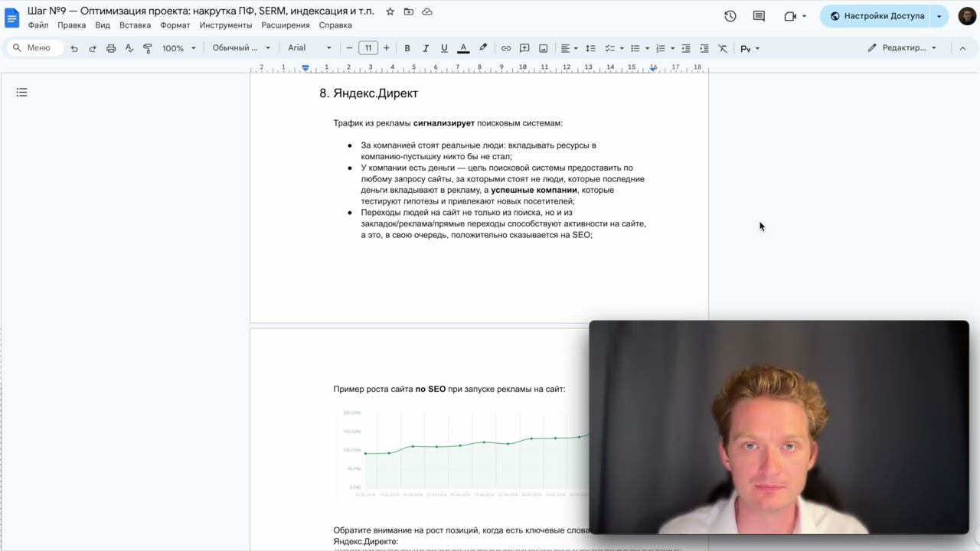
Task: Open the 'Инструменты' menu
Action: click(226, 25)
